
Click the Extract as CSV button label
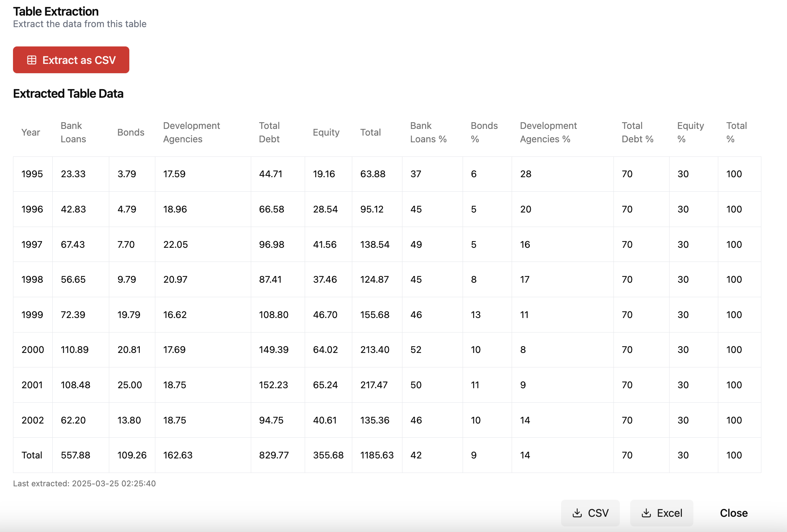(79, 60)
